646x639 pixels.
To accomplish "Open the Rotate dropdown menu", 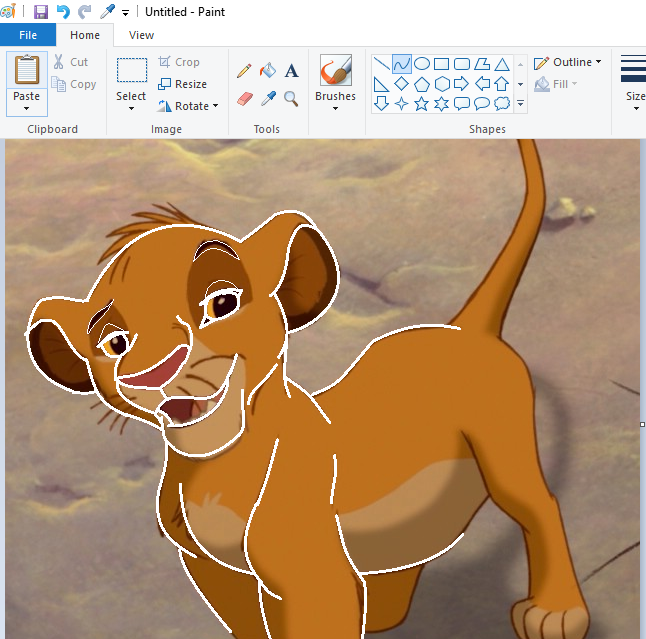I will click(x=215, y=106).
